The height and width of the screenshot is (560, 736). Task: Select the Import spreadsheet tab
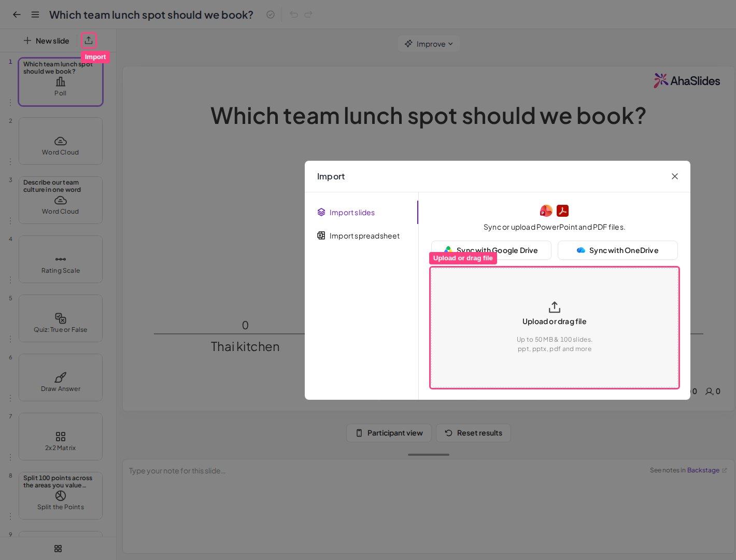click(x=361, y=236)
